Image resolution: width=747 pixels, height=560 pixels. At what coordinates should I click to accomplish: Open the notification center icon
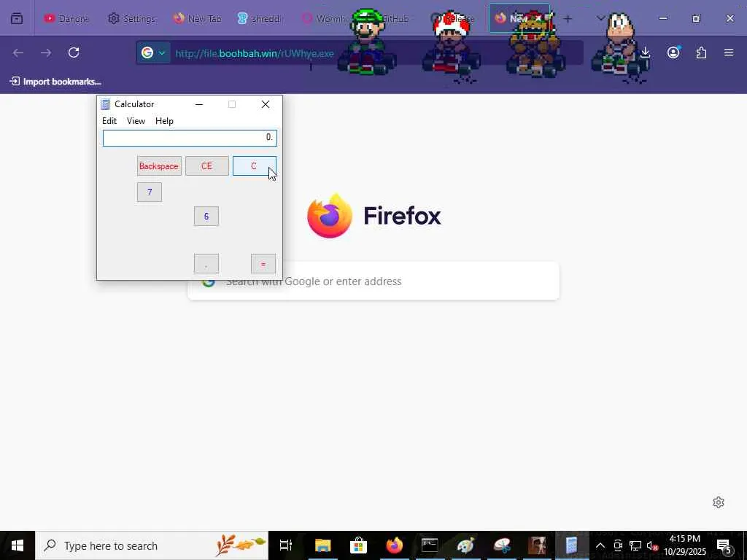724,545
